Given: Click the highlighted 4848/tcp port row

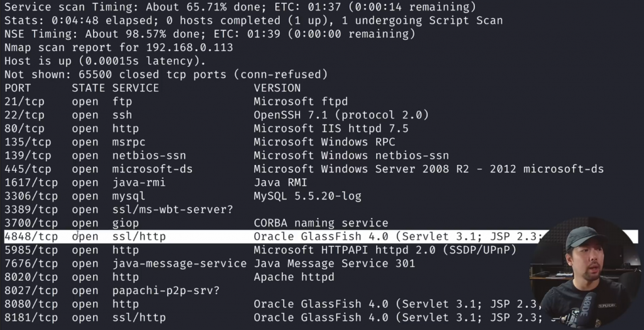Looking at the screenshot, I should tap(252, 237).
